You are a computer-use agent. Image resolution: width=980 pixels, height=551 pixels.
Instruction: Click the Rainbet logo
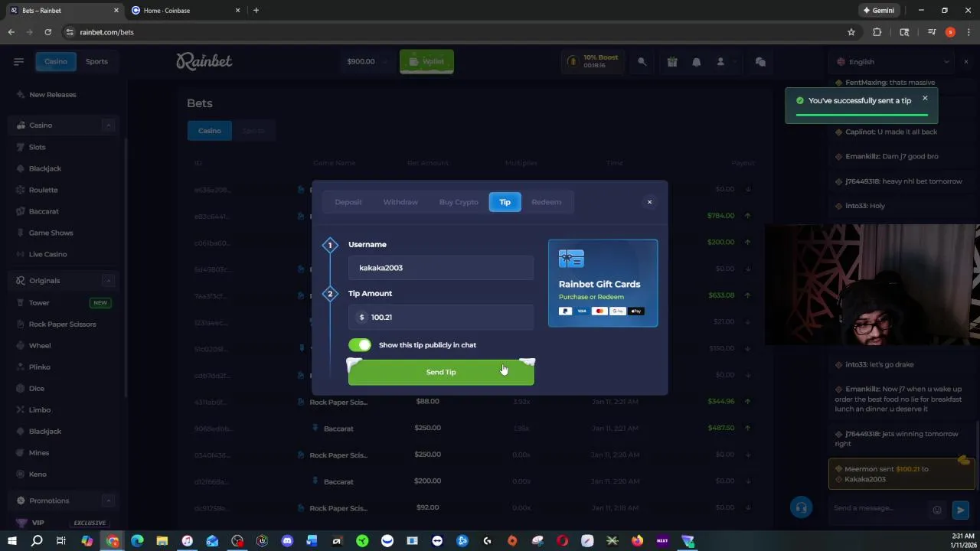click(x=204, y=61)
